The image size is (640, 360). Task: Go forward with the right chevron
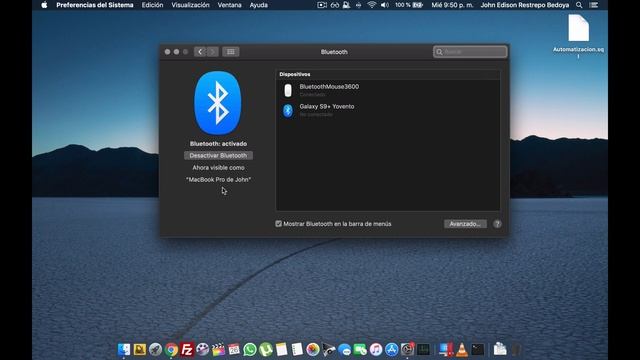[x=212, y=52]
